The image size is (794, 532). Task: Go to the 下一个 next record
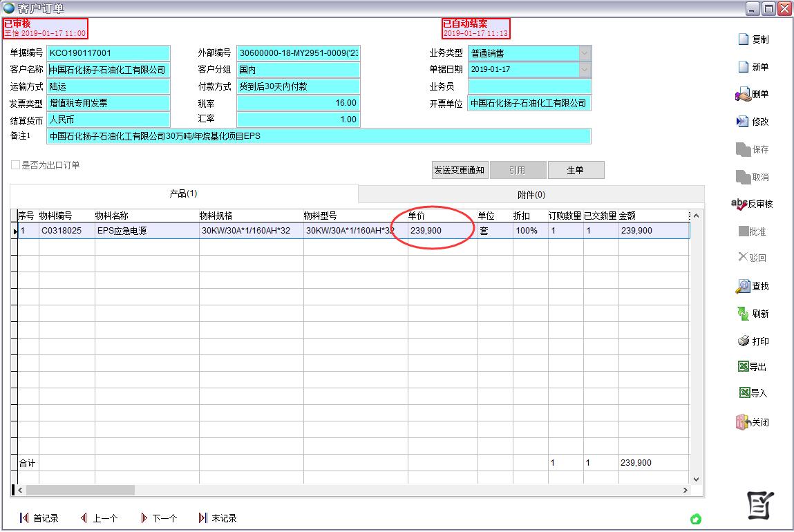click(159, 518)
